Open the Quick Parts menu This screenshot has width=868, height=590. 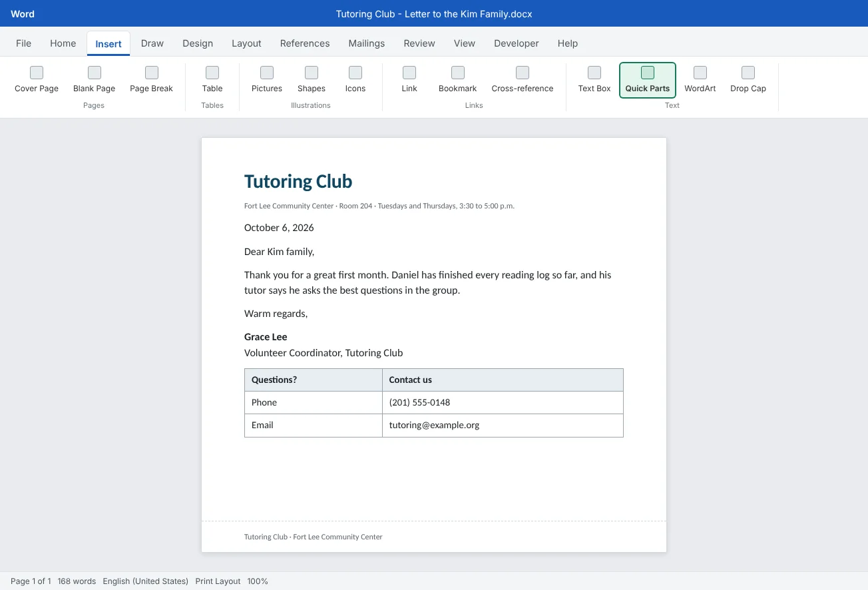(x=648, y=80)
